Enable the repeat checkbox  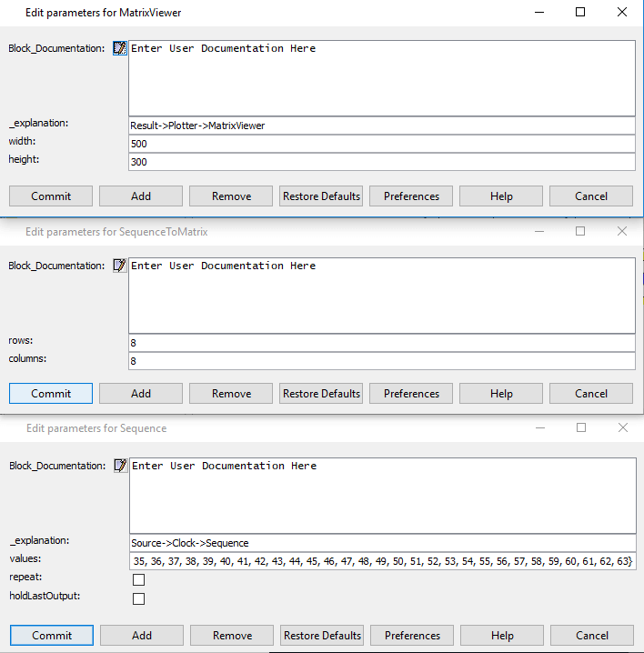[x=139, y=579]
